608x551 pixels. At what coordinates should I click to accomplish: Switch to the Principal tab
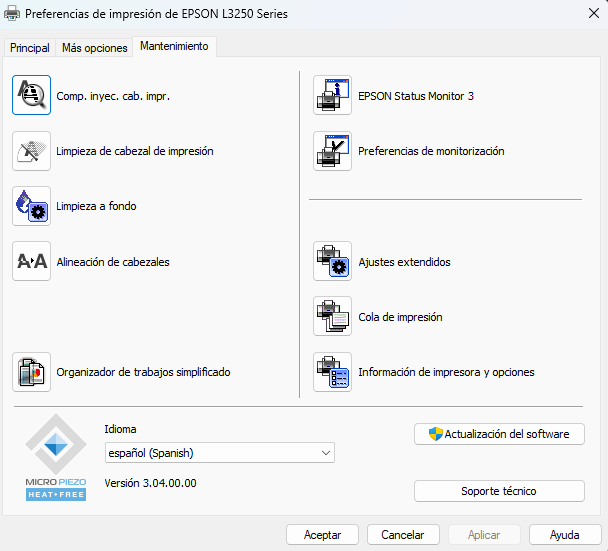pyautogui.click(x=30, y=48)
